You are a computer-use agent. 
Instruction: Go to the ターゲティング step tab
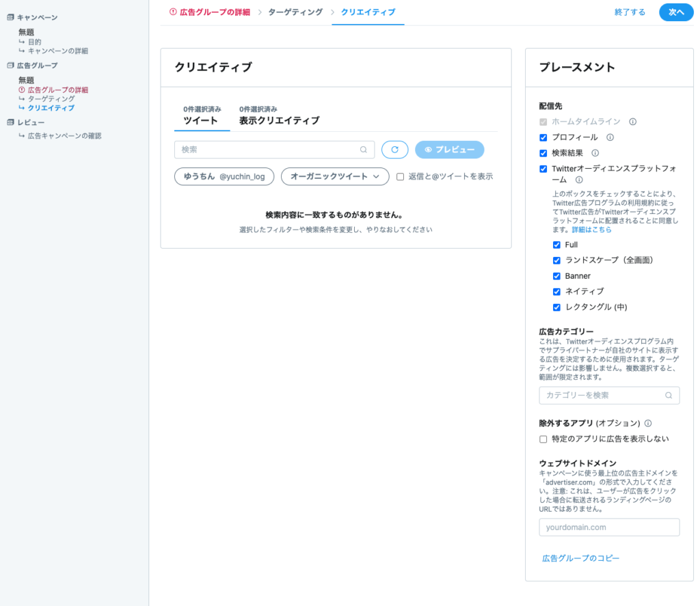(x=295, y=12)
